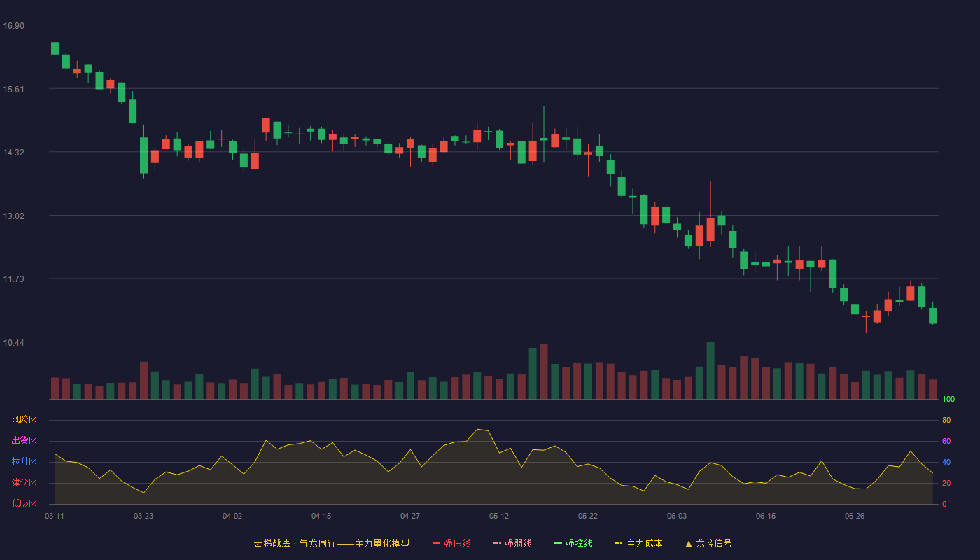Click the 04-02 date label

pyautogui.click(x=232, y=516)
